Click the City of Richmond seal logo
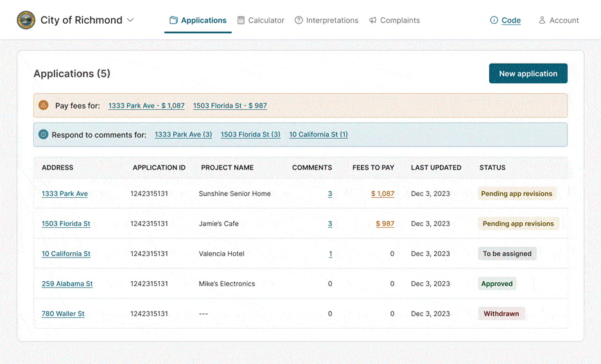 [26, 21]
